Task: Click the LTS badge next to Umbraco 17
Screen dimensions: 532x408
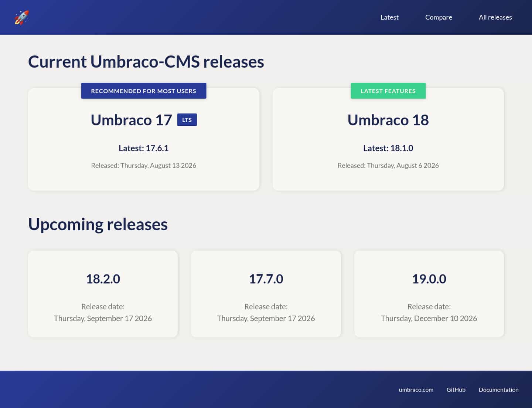Action: (x=187, y=120)
